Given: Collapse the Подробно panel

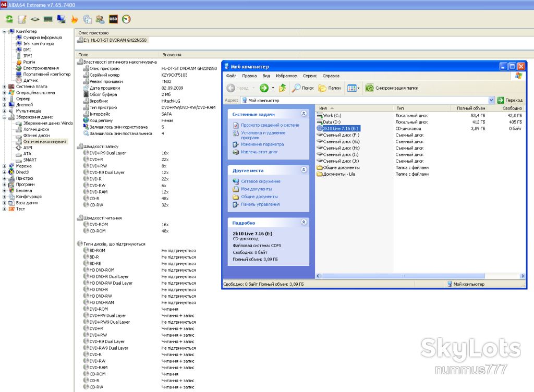Looking at the screenshot, I should coord(304,222).
